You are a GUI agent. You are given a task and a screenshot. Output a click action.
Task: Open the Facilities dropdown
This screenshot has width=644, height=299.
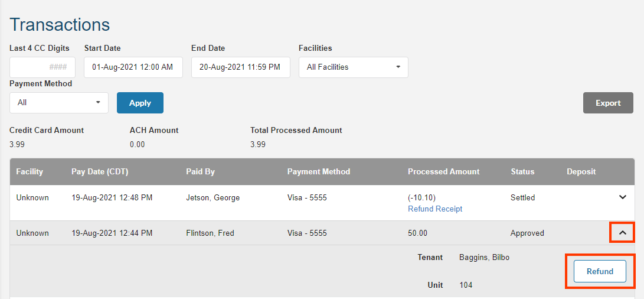tap(353, 67)
